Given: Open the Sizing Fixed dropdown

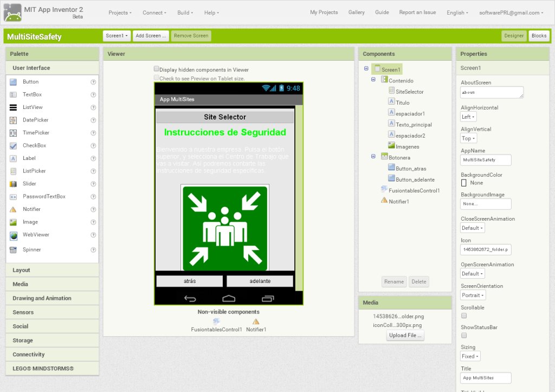Looking at the screenshot, I should pyautogui.click(x=470, y=356).
